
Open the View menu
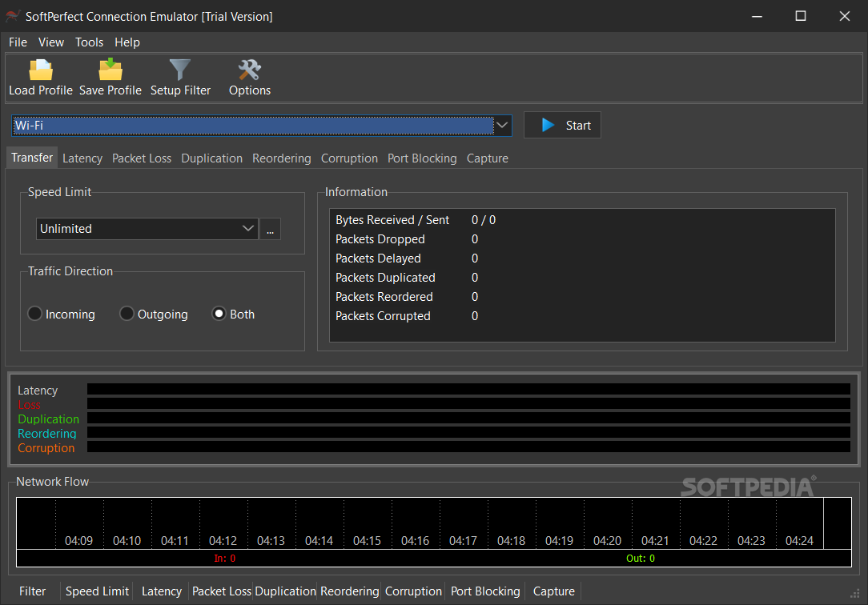51,42
